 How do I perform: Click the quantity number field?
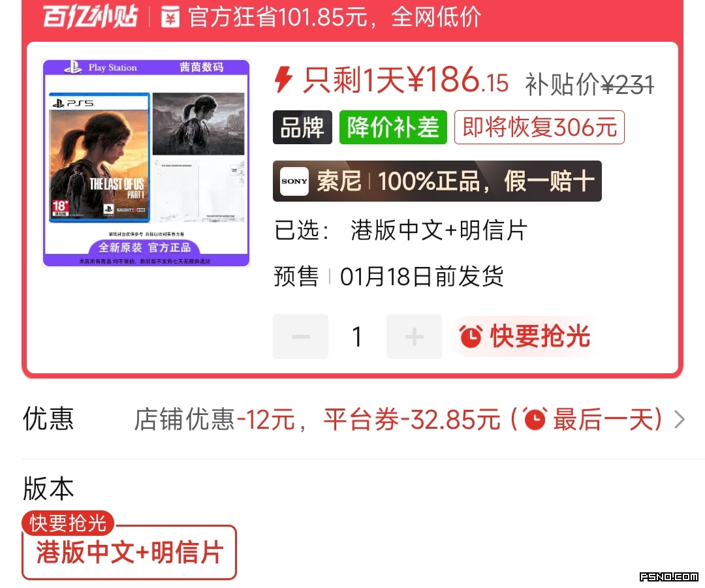[x=357, y=336]
